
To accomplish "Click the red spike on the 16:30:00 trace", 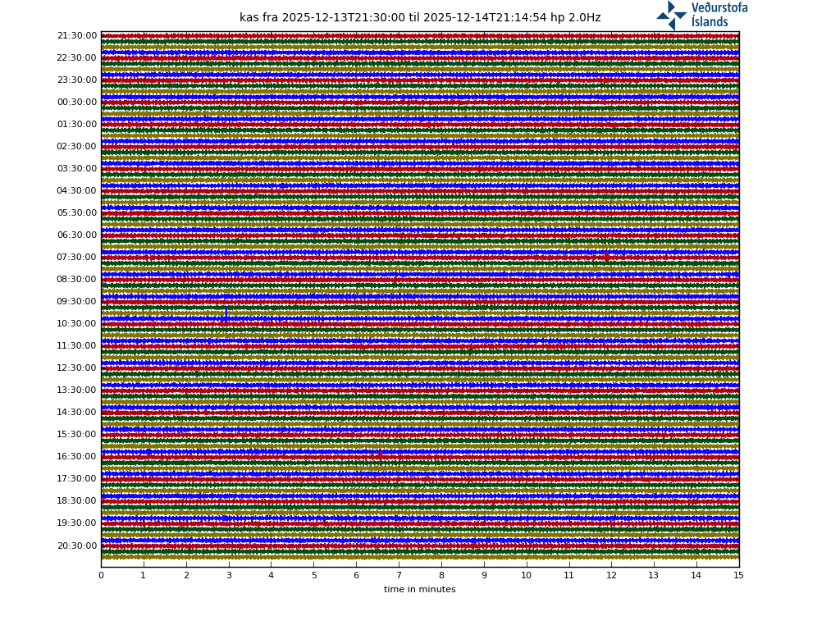I will tap(380, 454).
